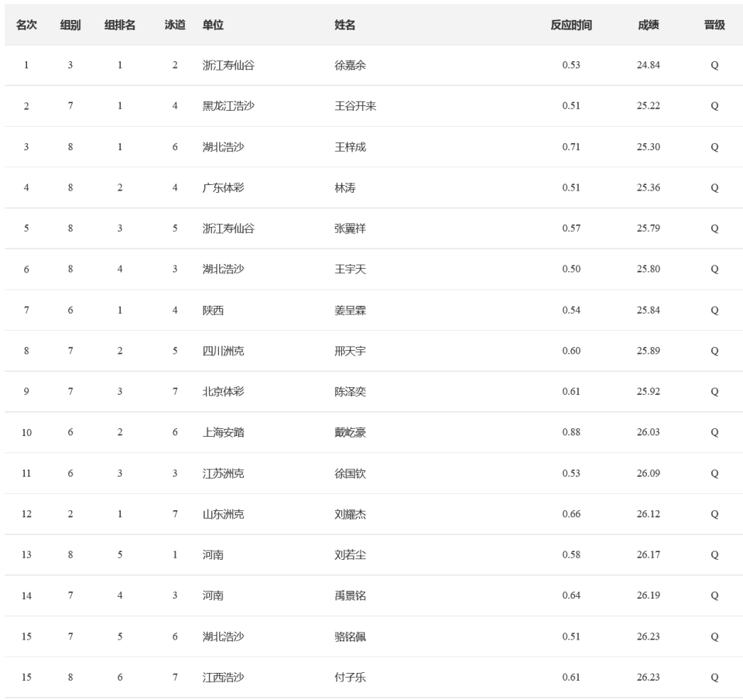This screenshot has height=700, width=743.
Task: Click the 姓名 column header
Action: [345, 25]
